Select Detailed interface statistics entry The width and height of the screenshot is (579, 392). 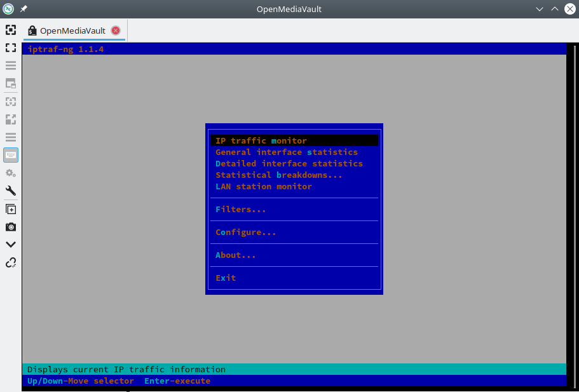(294, 163)
